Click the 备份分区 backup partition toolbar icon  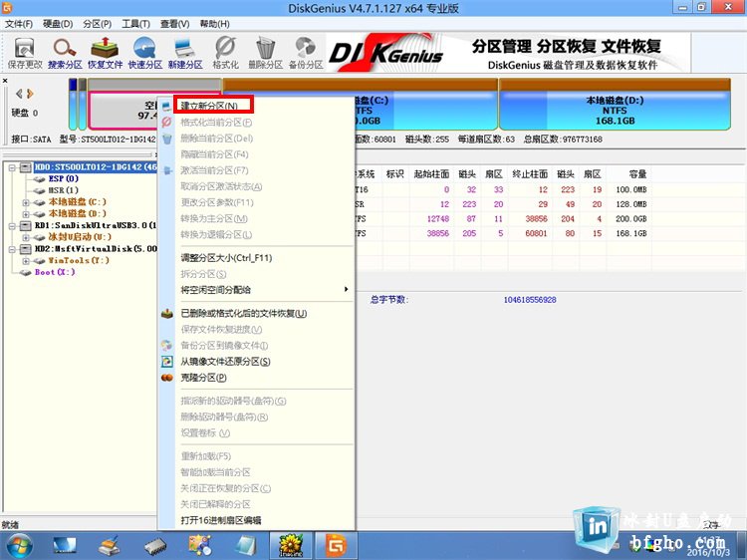(306, 54)
